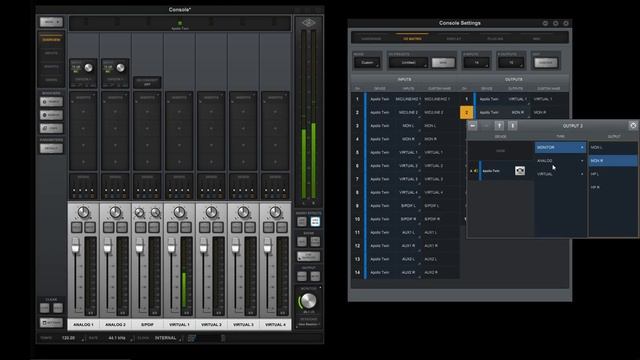Solo the Analog 2 channel
The image size is (640, 360).
point(109,227)
